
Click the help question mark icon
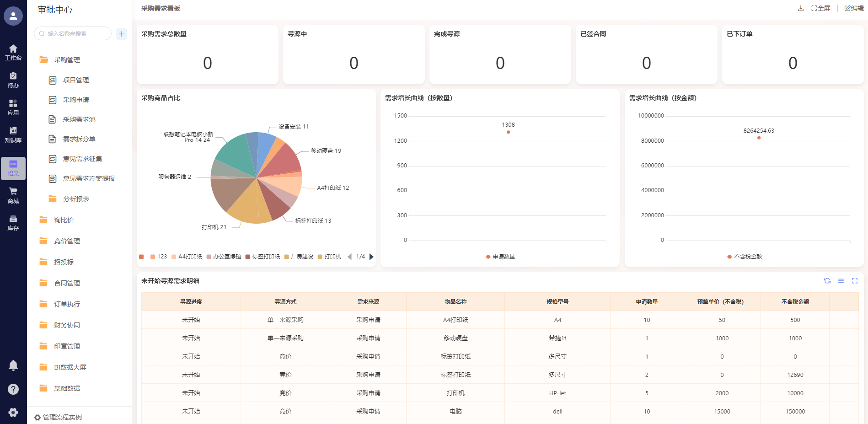tap(13, 389)
